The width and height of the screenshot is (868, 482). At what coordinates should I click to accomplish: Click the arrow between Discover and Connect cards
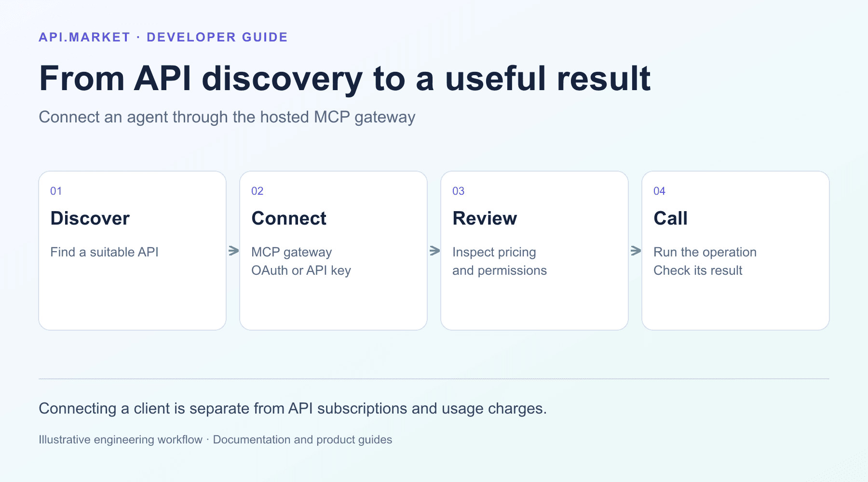click(233, 251)
